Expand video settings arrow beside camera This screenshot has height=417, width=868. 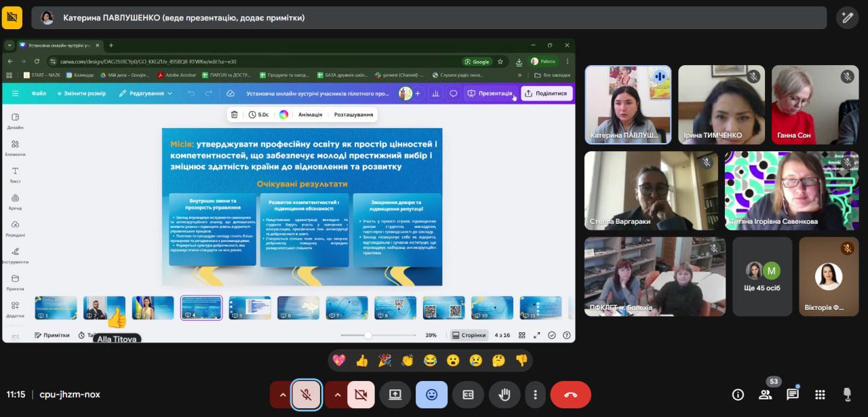coord(336,395)
